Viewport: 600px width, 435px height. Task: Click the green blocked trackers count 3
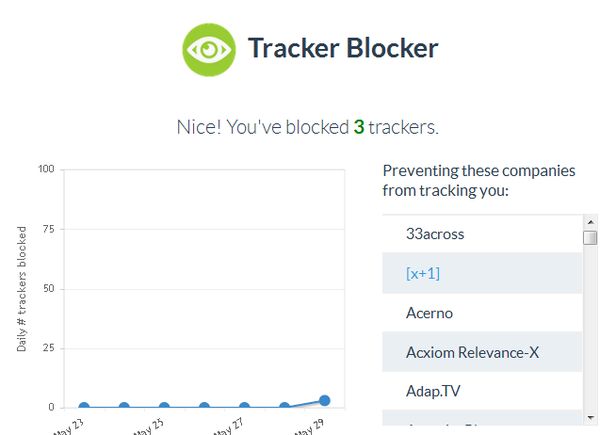pos(358,128)
